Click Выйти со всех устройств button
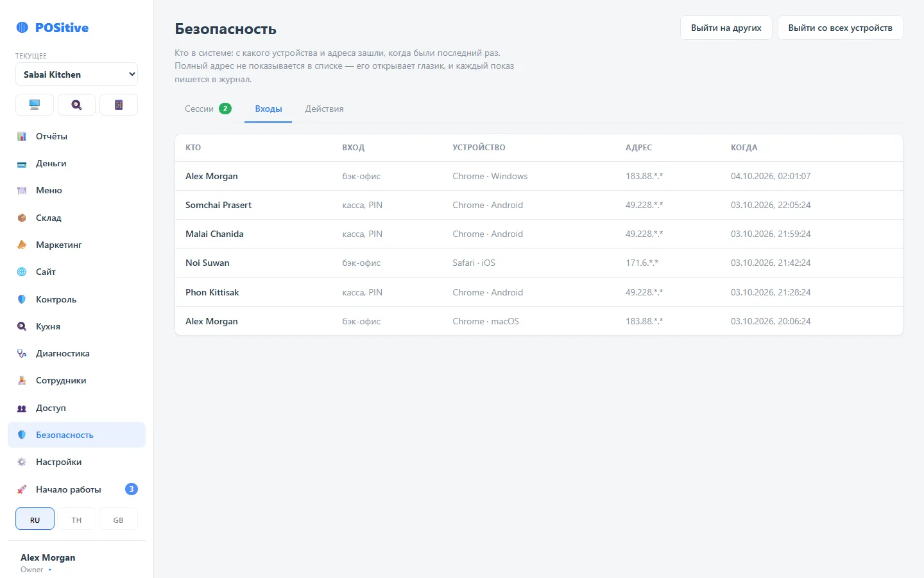The image size is (924, 578). (x=841, y=28)
